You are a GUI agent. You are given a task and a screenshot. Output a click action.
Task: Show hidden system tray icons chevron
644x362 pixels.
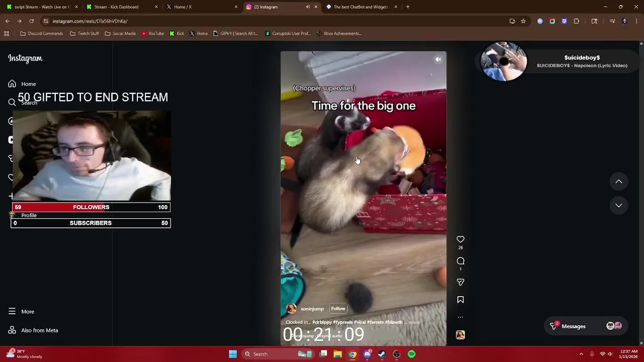tap(581, 354)
